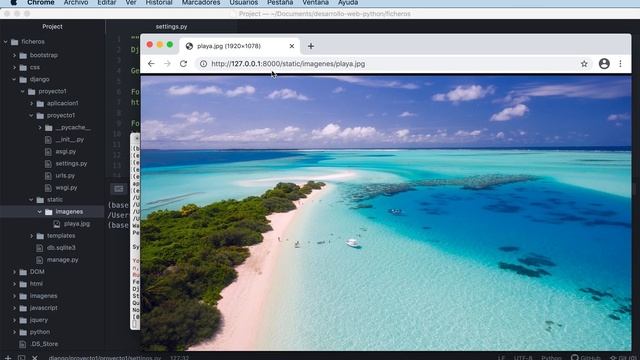Viewport: 640px width, 360px height.
Task: Reload the playa.jpg page
Action: coord(183,64)
